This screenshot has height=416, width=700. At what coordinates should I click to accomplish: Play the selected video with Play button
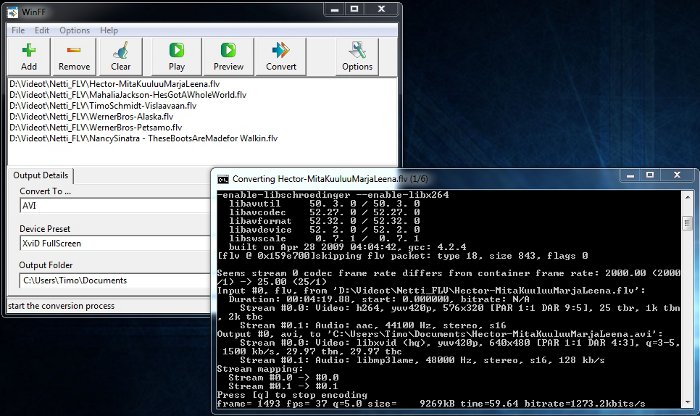(x=177, y=57)
